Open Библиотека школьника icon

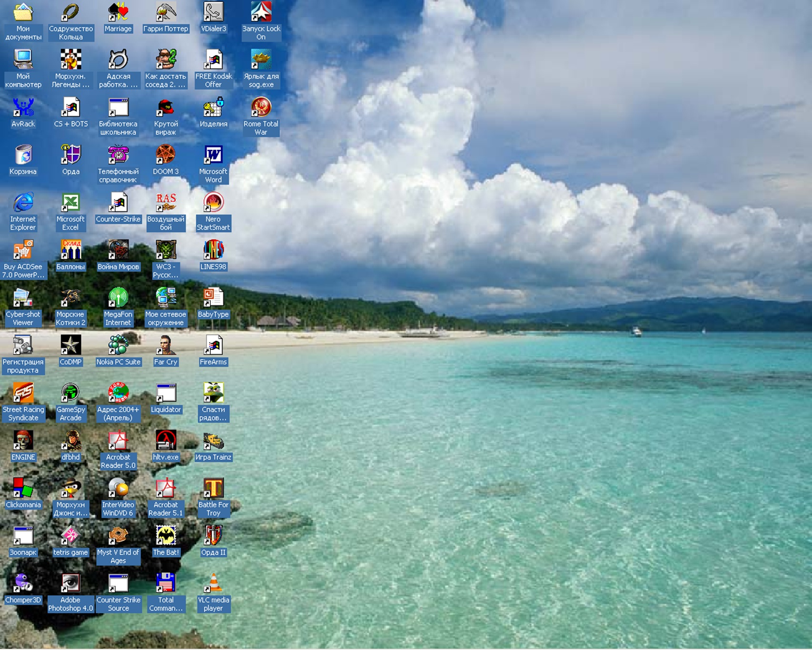118,107
